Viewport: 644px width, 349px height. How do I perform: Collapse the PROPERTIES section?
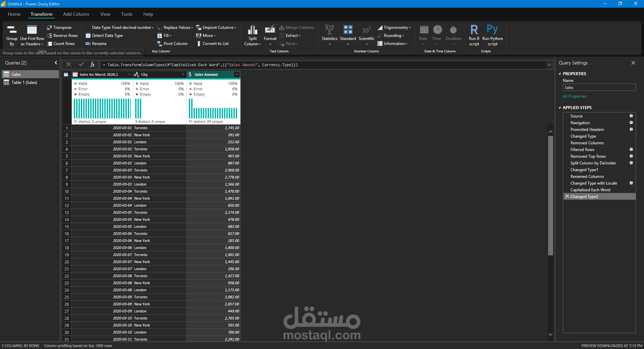click(x=559, y=73)
